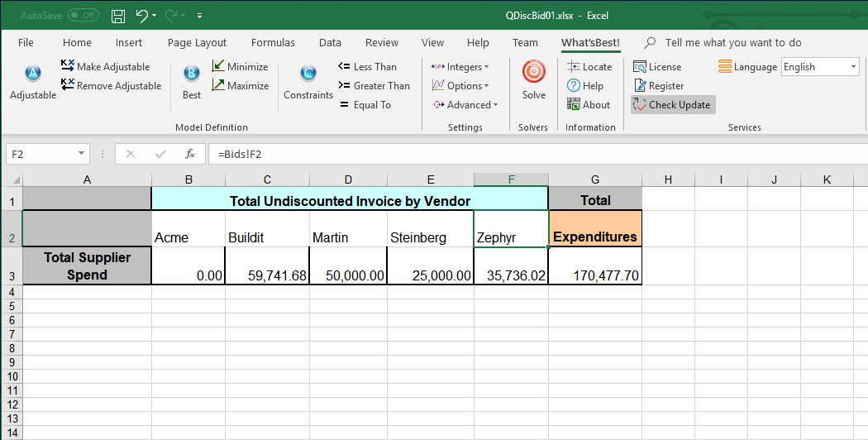
Task: Open the License icon
Action: pos(640,66)
